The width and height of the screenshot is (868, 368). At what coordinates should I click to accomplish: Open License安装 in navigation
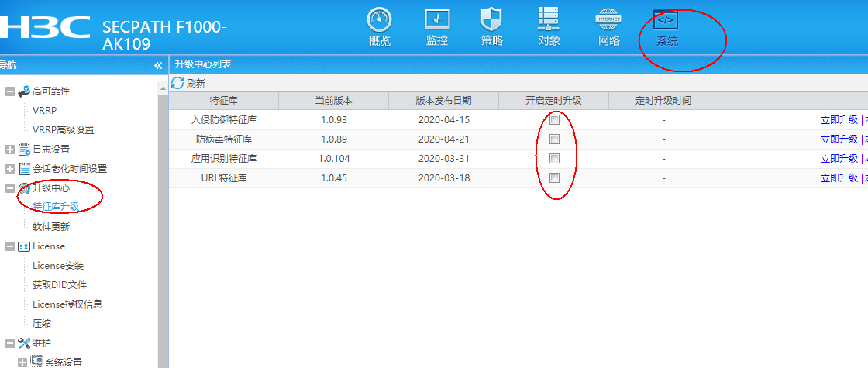tap(58, 266)
